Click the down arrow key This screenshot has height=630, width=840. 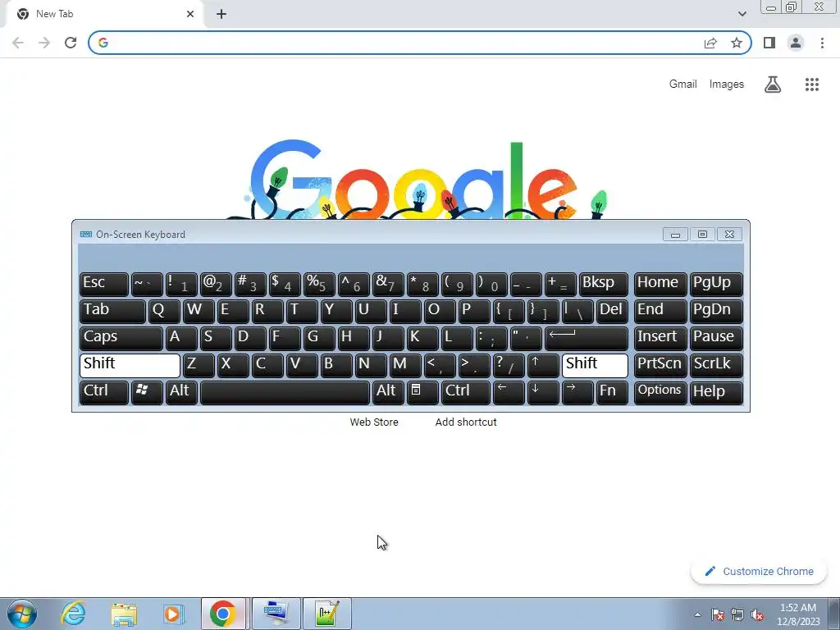point(543,392)
